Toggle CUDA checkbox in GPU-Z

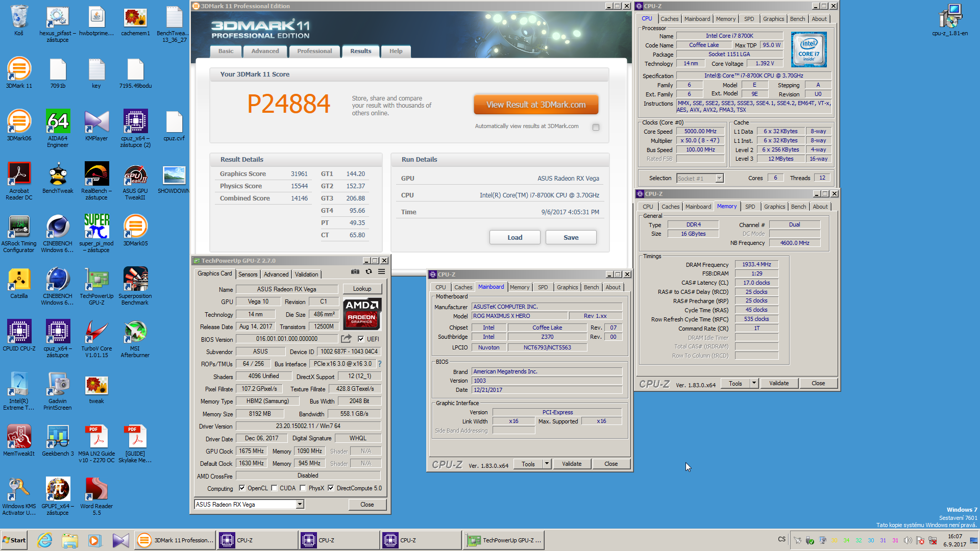[275, 488]
